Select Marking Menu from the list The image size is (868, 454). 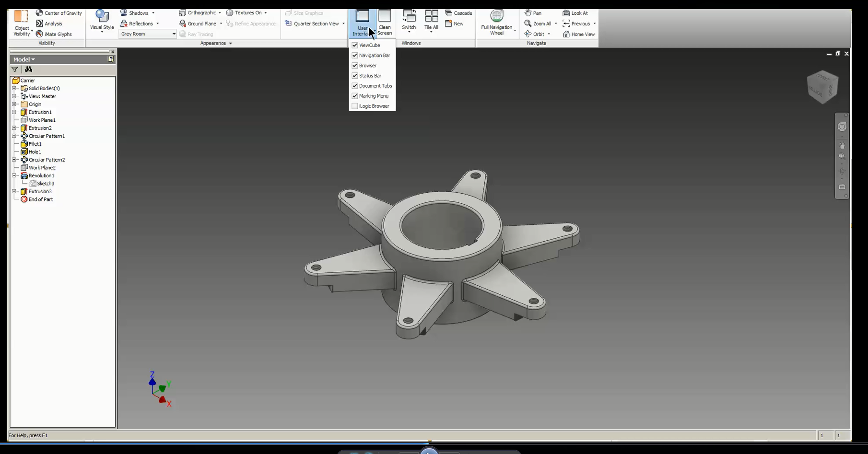[x=374, y=96]
